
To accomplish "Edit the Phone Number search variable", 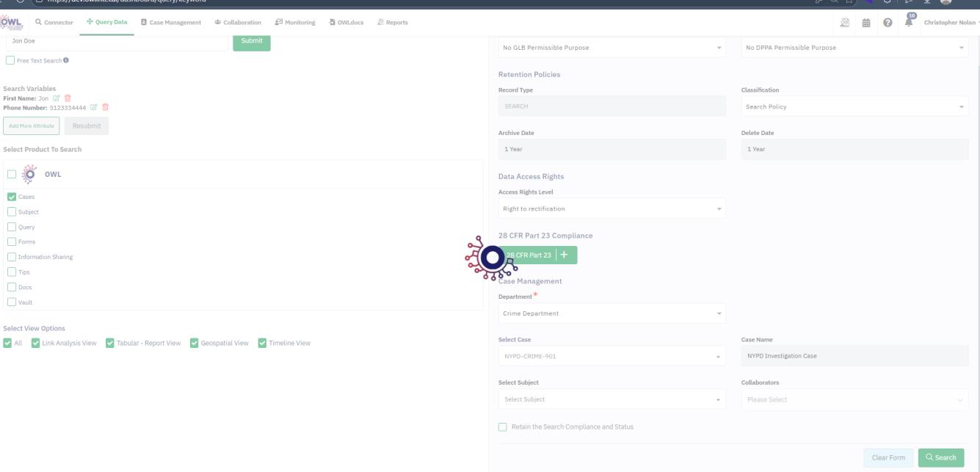I will [x=93, y=107].
